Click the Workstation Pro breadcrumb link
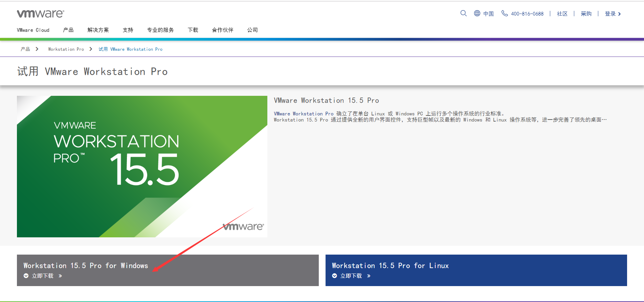 (66, 49)
